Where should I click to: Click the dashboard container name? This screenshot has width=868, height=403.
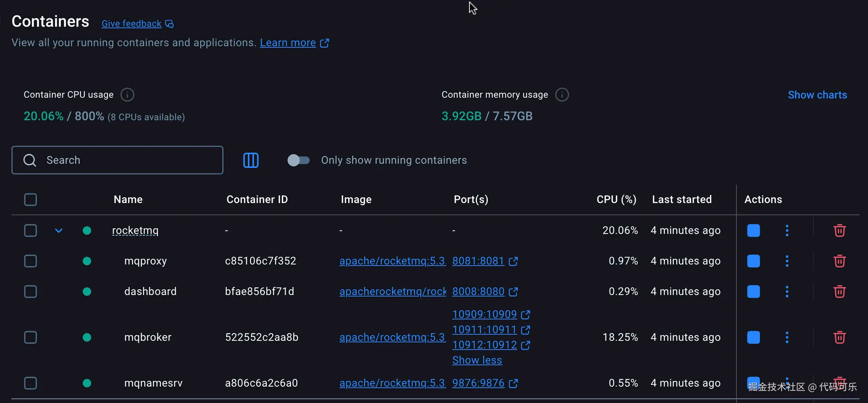[150, 292]
